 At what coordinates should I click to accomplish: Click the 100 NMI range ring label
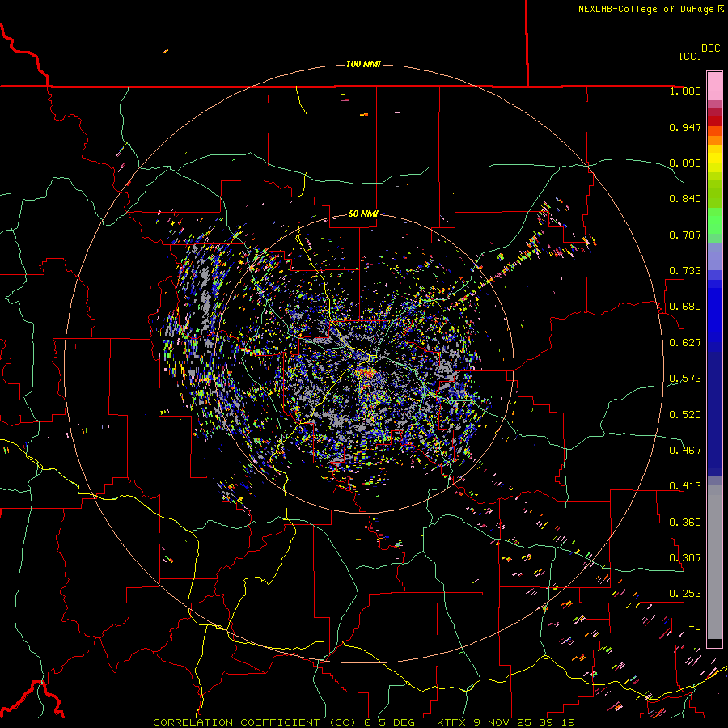coord(363,64)
